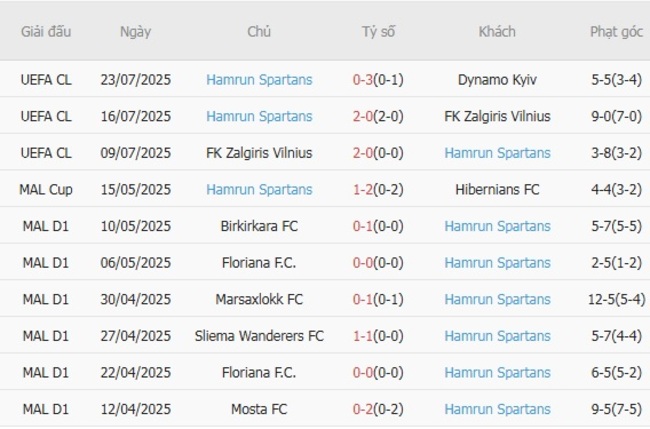
Task: Open Mosta FC team page
Action: point(259,409)
